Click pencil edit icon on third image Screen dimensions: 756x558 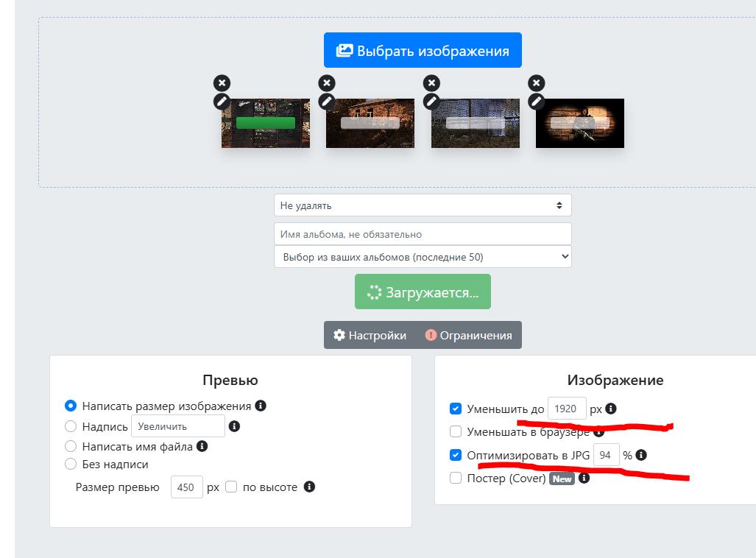432,102
